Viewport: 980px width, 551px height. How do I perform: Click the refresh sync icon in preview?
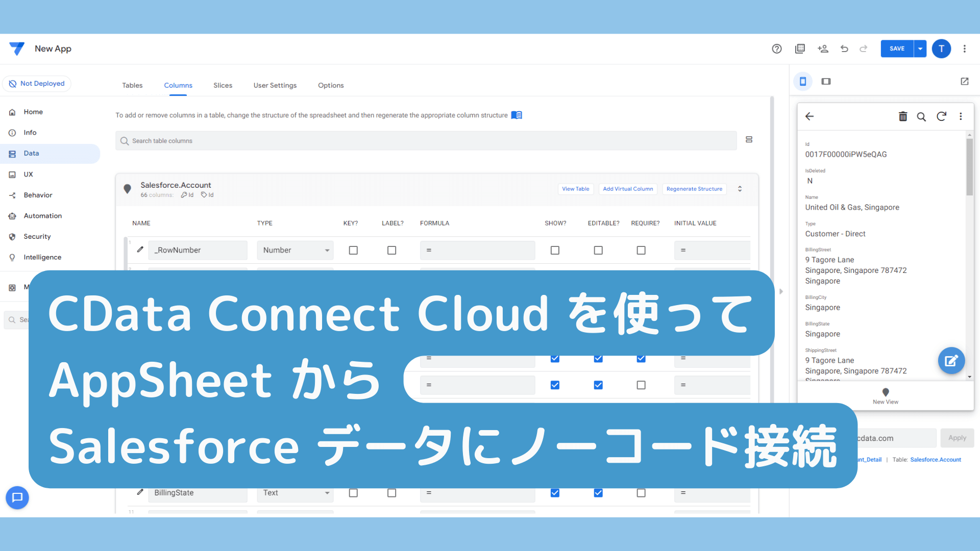click(x=942, y=116)
